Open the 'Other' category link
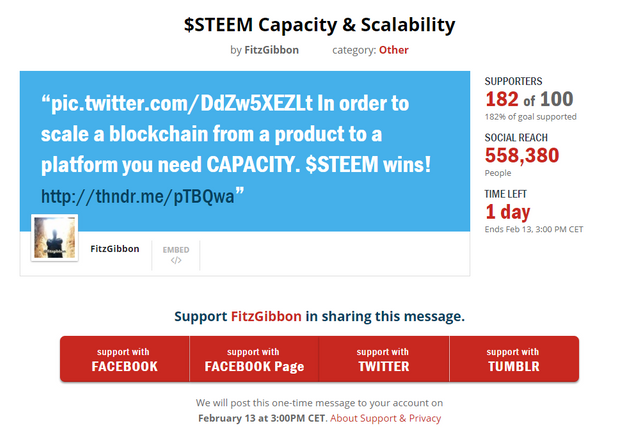This screenshot has width=640, height=432. coord(393,50)
